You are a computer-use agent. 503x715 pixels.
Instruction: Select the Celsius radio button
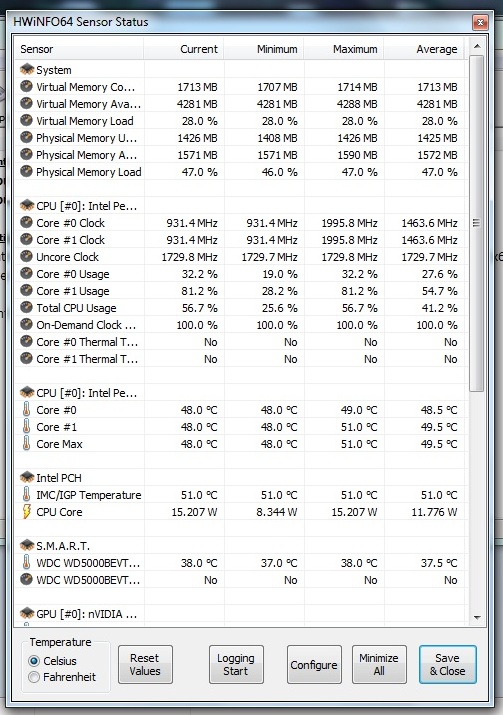pyautogui.click(x=34, y=661)
